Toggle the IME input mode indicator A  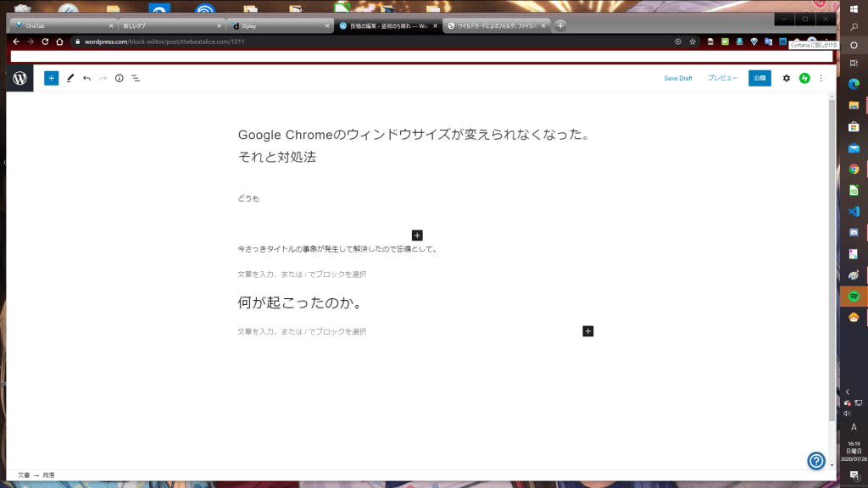(853, 427)
